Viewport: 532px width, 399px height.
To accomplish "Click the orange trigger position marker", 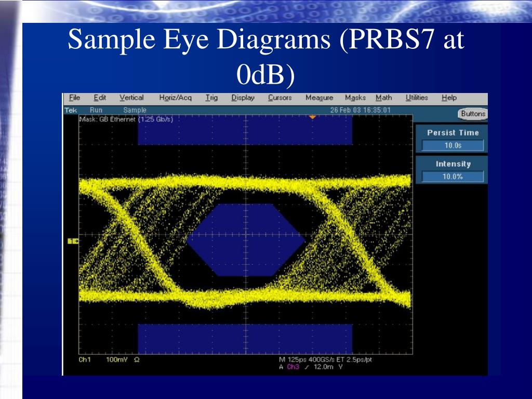I will click(312, 117).
